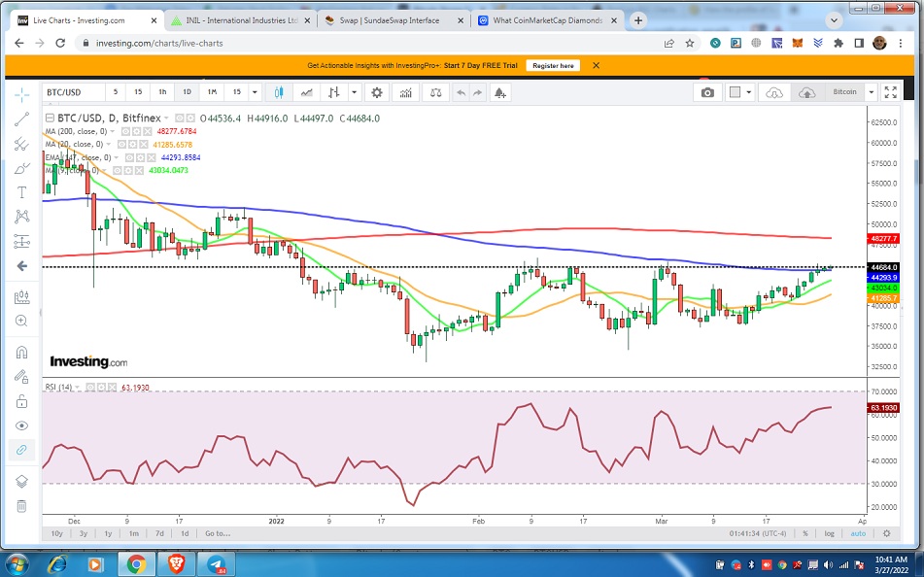924x577 pixels.
Task: Open the MetaMask fox extension icon
Action: pos(798,43)
